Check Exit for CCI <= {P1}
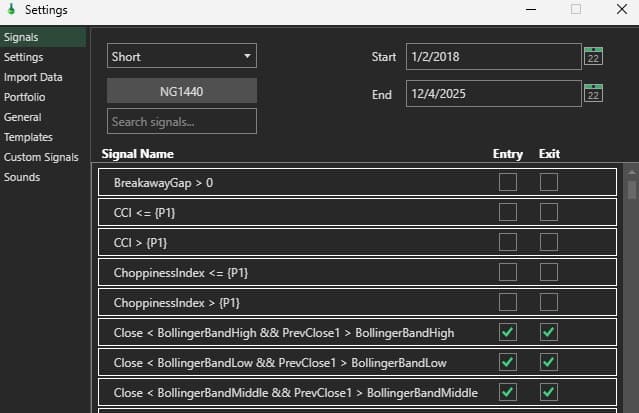This screenshot has height=413, width=639. coord(549,212)
